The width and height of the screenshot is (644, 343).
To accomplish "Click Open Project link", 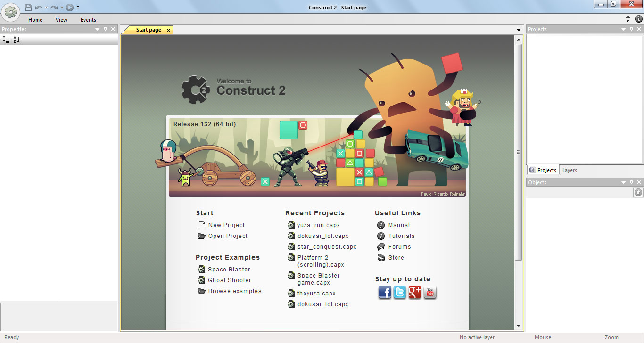I will [x=228, y=236].
